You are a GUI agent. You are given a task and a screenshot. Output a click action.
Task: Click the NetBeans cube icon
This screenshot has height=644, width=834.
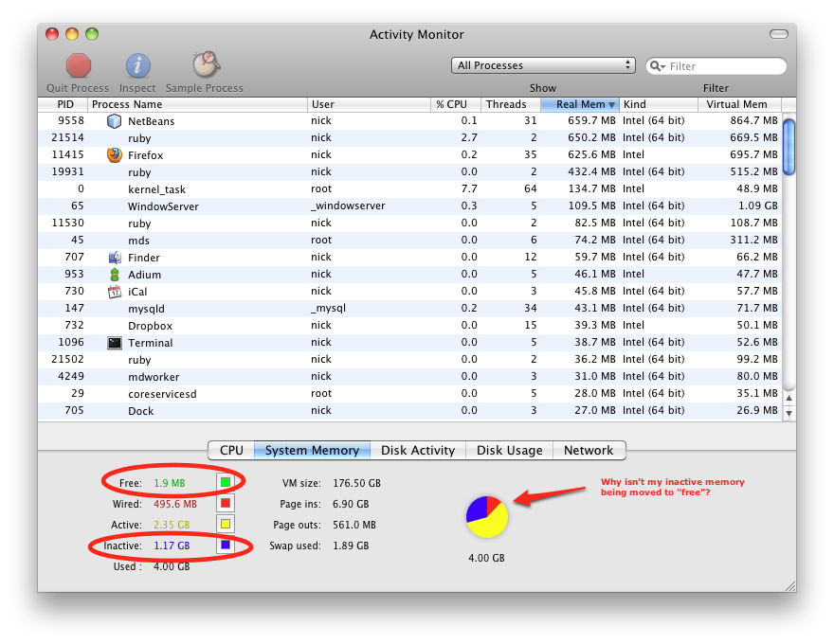pyautogui.click(x=115, y=121)
